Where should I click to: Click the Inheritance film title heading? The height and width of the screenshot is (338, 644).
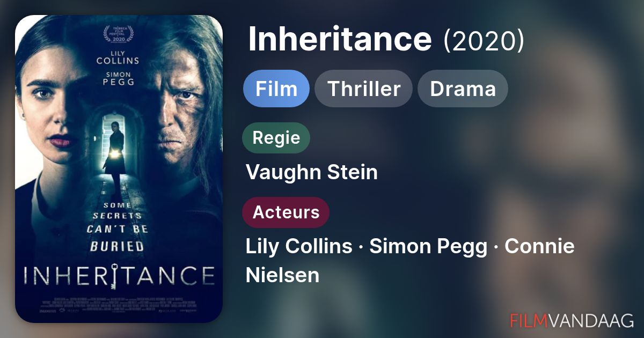pyautogui.click(x=340, y=39)
